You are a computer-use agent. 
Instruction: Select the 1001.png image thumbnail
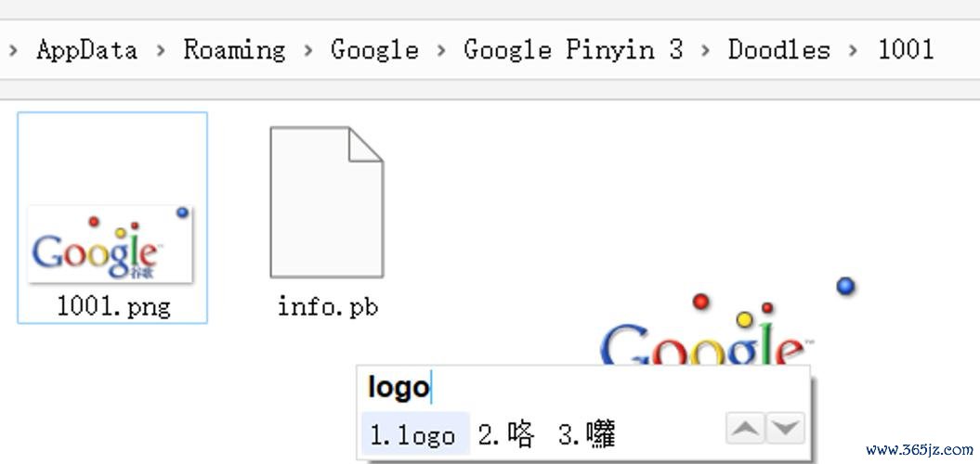pos(110,243)
